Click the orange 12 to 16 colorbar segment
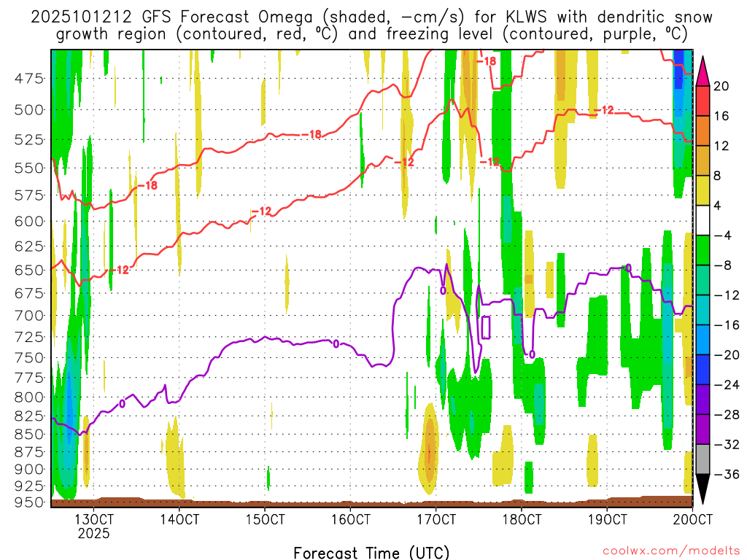The height and width of the screenshot is (560, 747). (703, 131)
